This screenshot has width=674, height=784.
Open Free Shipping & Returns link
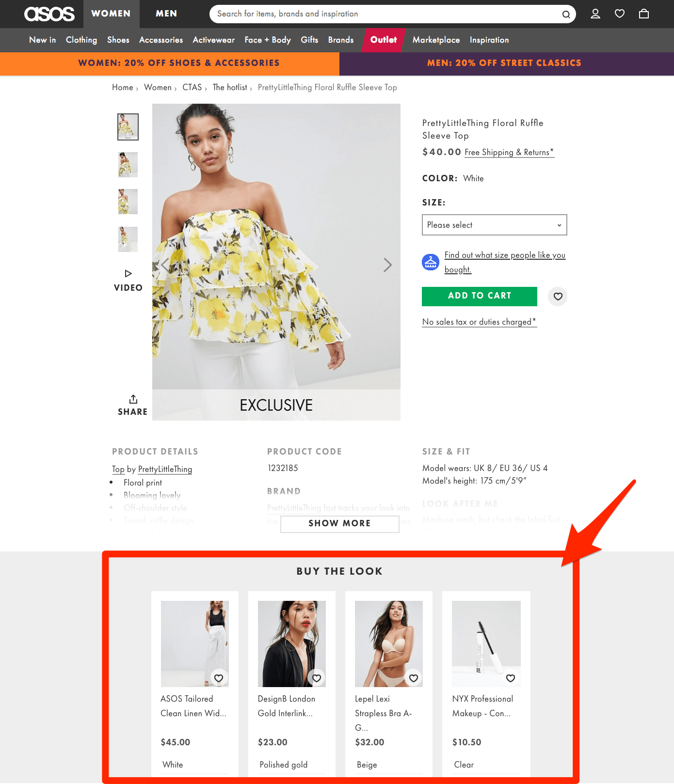(x=509, y=153)
